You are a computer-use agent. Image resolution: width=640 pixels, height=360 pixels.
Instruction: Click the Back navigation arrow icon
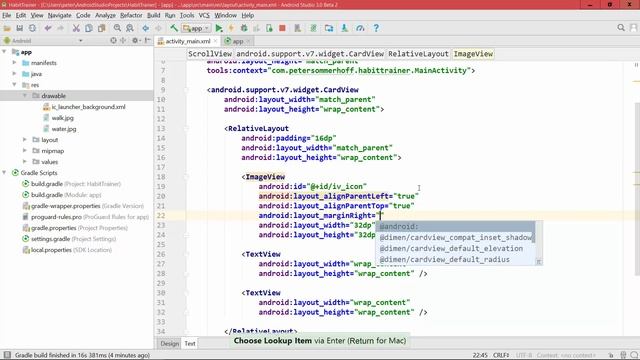click(x=146, y=28)
